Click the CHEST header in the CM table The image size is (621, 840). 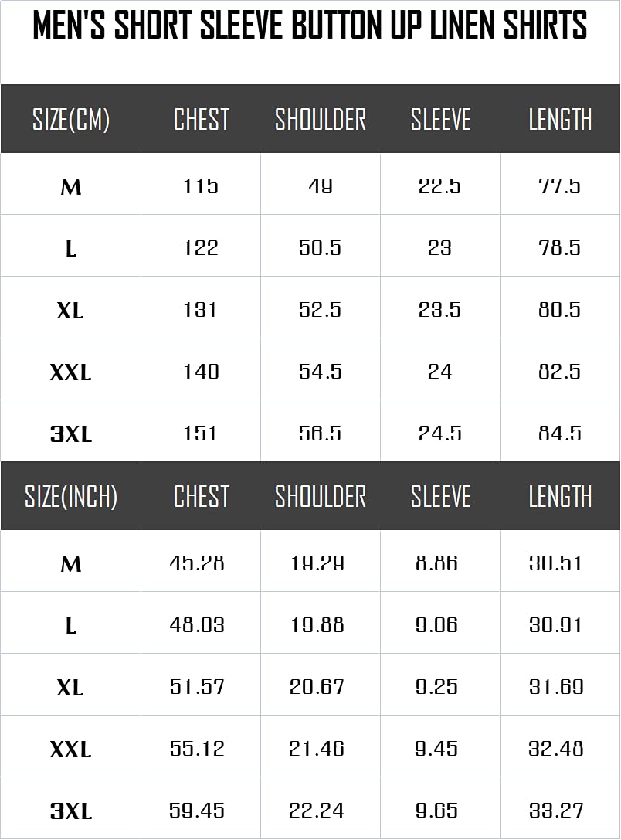click(x=201, y=120)
